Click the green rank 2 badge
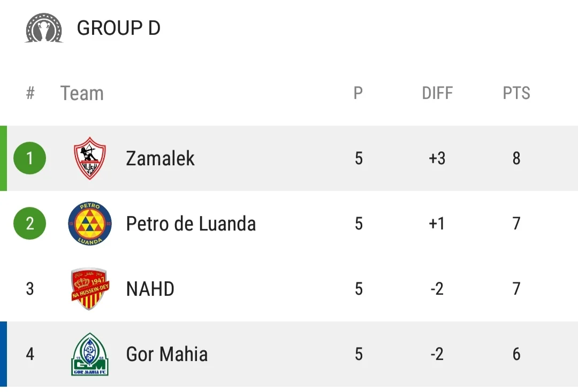This screenshot has height=392, width=578. [30, 224]
